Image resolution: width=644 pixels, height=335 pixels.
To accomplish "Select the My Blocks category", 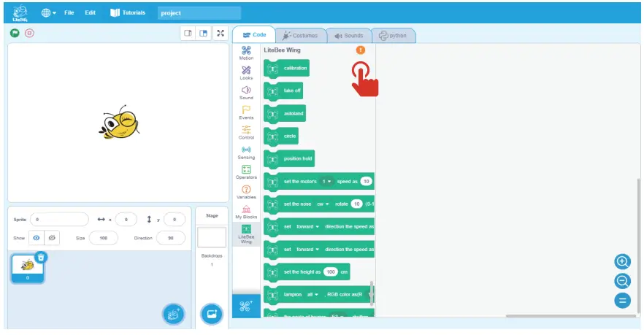I will 246,212.
